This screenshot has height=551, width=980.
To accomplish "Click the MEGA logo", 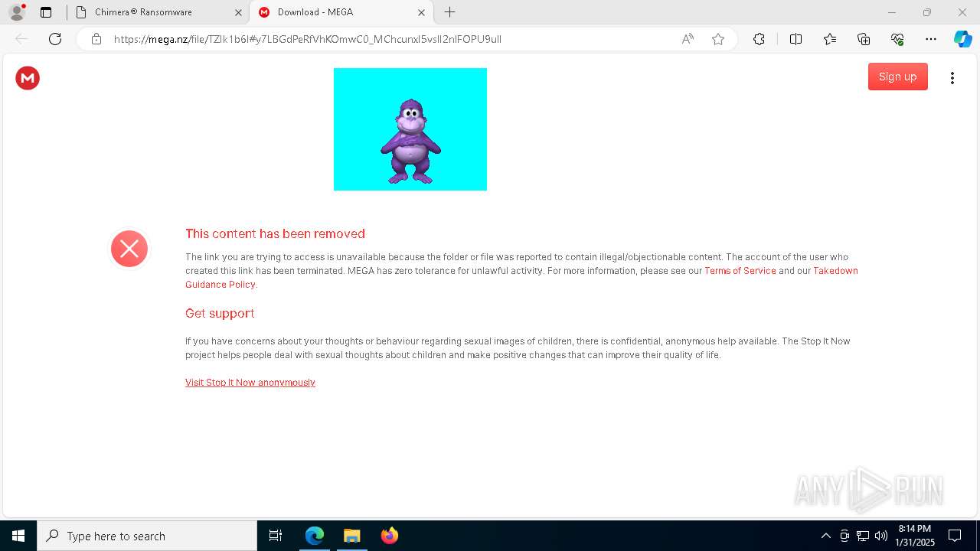I will coord(28,77).
